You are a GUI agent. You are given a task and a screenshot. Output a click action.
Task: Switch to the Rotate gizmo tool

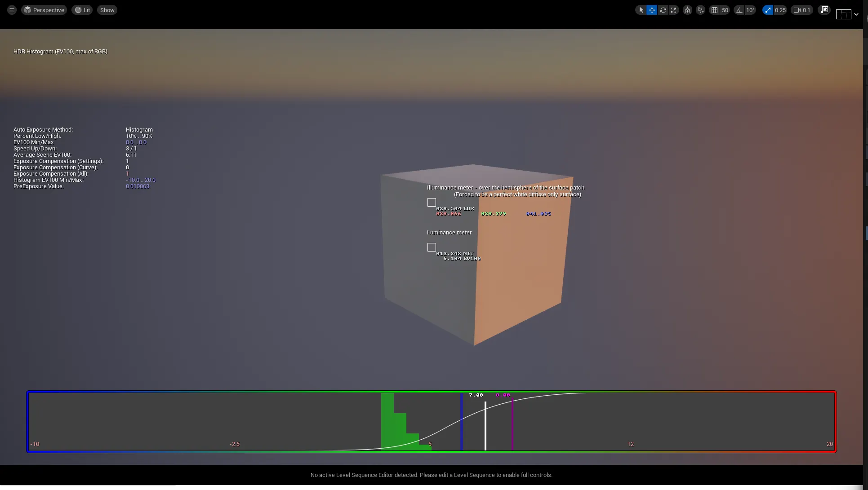[x=663, y=10]
